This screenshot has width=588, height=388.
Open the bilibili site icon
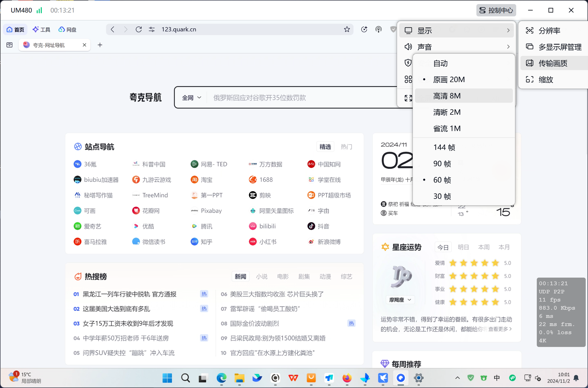(x=253, y=226)
